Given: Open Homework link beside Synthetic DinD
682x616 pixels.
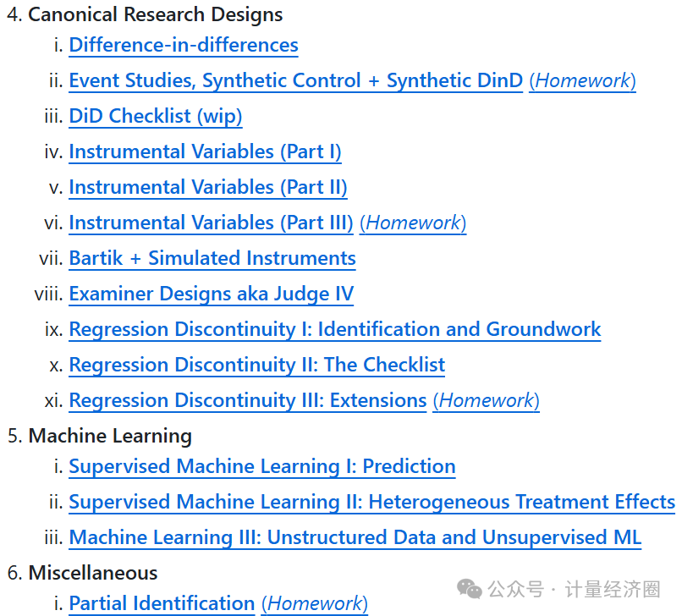Looking at the screenshot, I should [x=582, y=81].
